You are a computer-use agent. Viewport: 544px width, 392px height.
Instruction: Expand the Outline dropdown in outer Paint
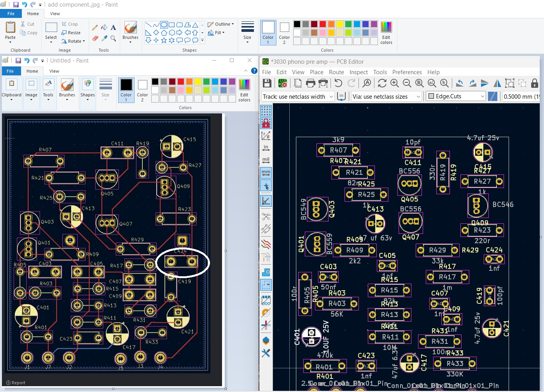click(221, 24)
